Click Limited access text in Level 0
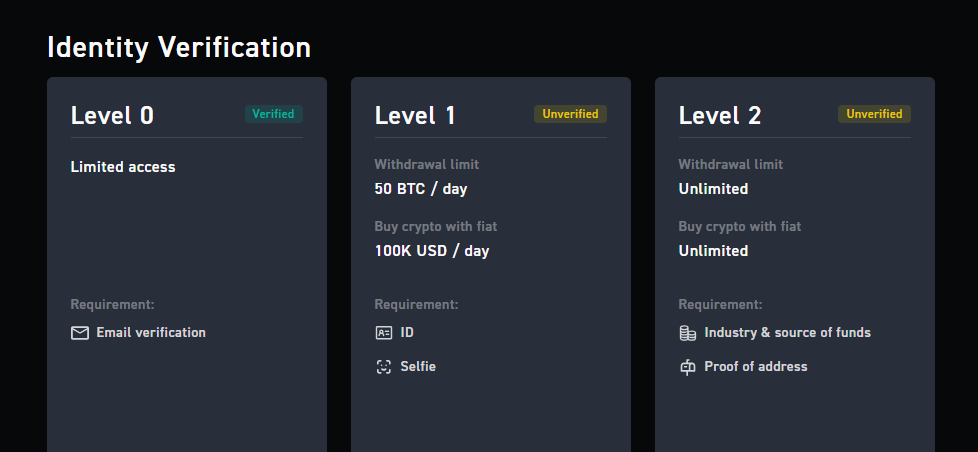Image resolution: width=978 pixels, height=452 pixels. 123,167
